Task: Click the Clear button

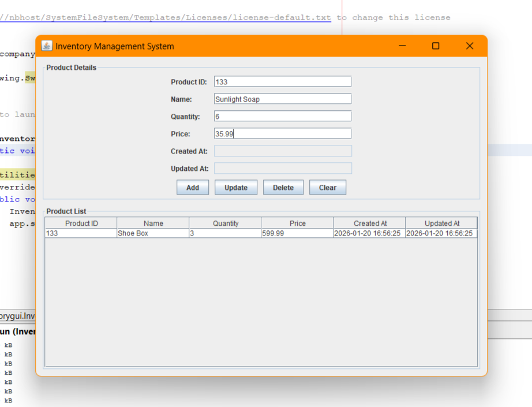Action: pos(328,188)
